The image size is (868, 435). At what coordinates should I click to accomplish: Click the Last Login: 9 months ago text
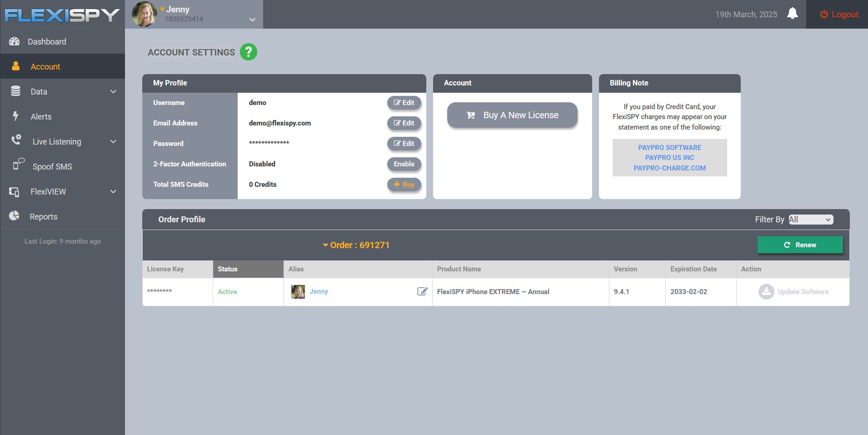coord(63,241)
